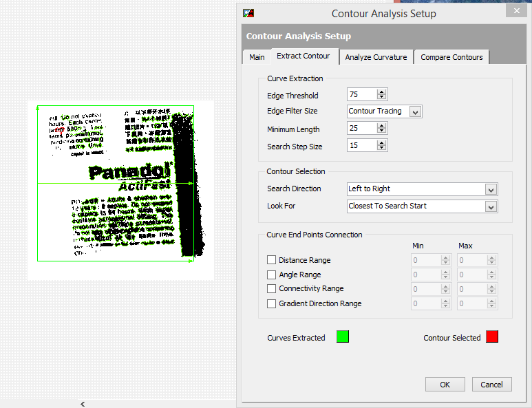
Task: Open the Analyze Curvature tab
Action: (376, 57)
